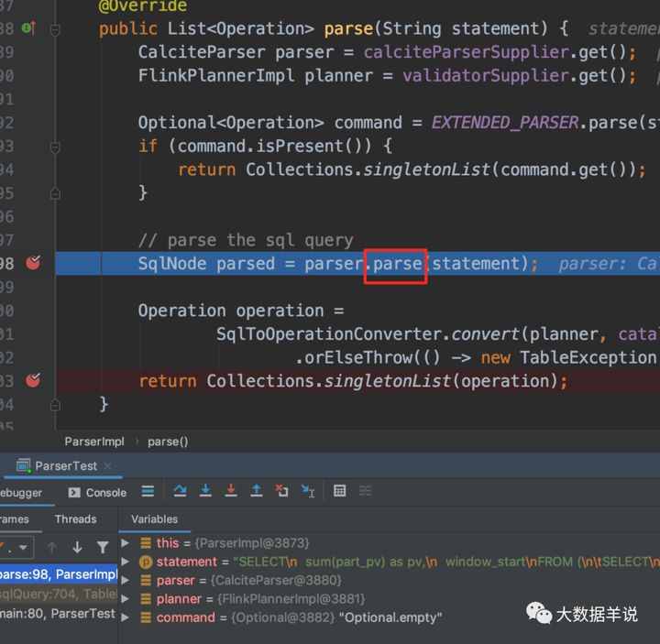Click SqlToOperationConverter in the code
660x644 pixels.
point(329,334)
